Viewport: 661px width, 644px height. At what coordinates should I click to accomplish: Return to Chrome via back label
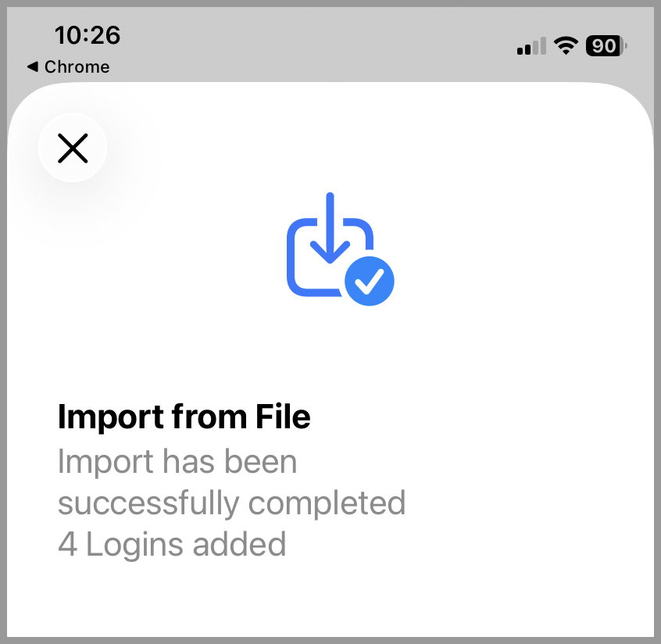click(x=77, y=67)
